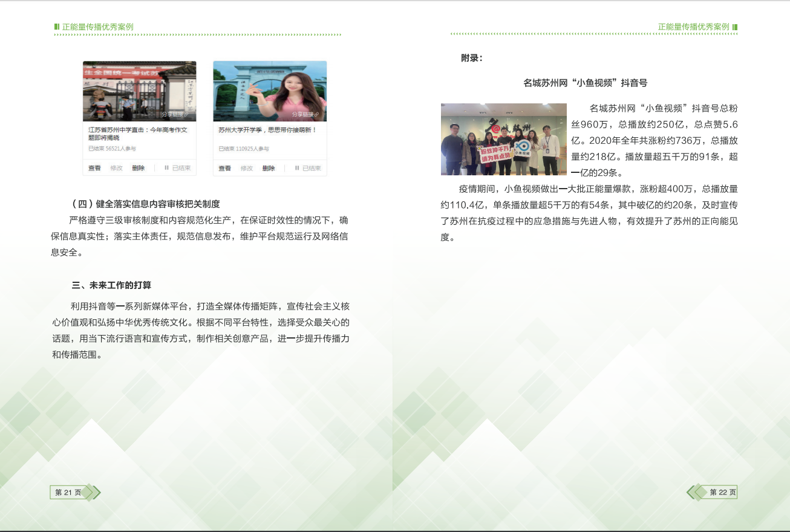Click the 第 22 页 page number badge
Image resolution: width=790 pixels, height=532 pixels.
tap(722, 493)
